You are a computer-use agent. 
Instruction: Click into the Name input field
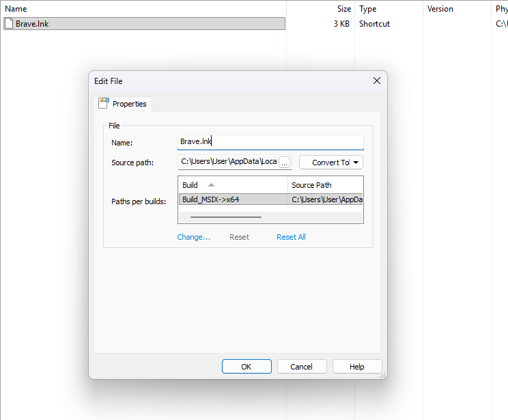tap(270, 142)
